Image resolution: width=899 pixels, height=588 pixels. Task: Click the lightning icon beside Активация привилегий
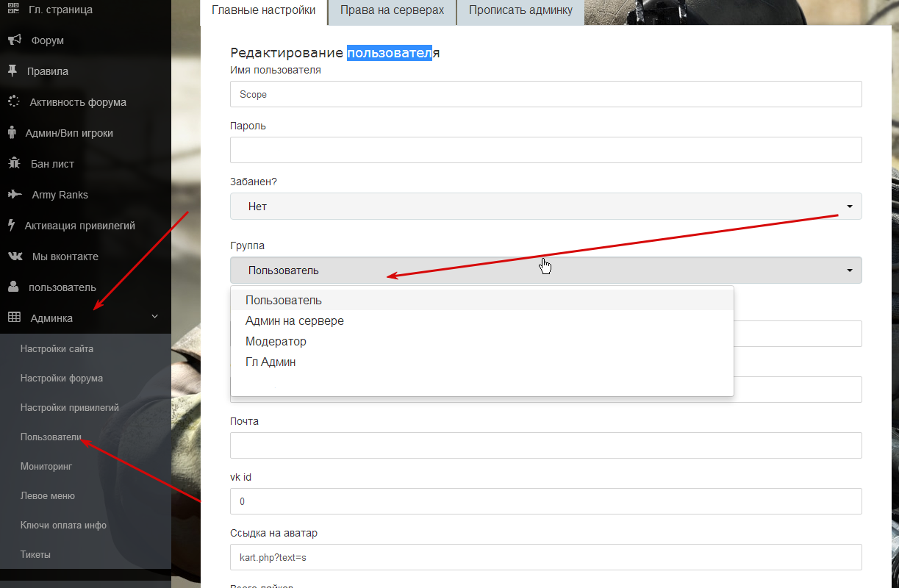tap(11, 226)
